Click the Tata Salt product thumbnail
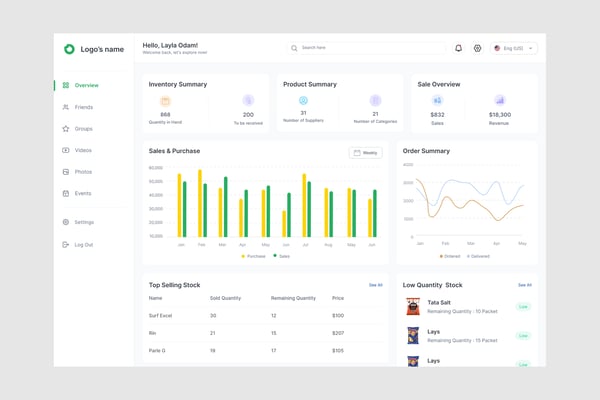The height and width of the screenshot is (400, 600). pos(413,306)
